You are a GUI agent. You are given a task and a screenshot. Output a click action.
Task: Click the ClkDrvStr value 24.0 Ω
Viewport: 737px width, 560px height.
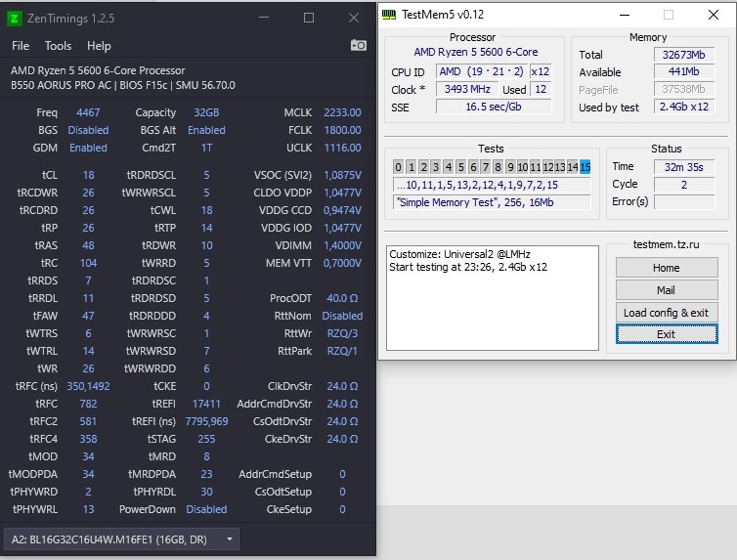[x=342, y=386]
